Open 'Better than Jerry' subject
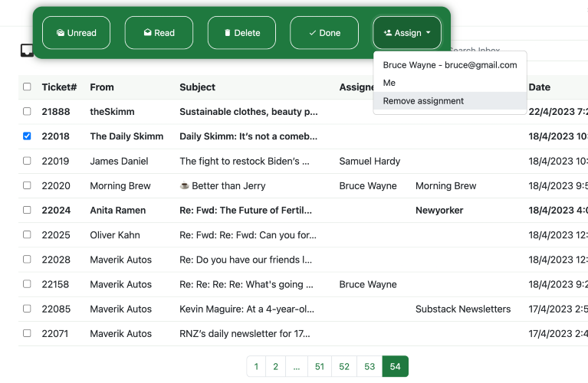The width and height of the screenshot is (588, 383). click(223, 186)
